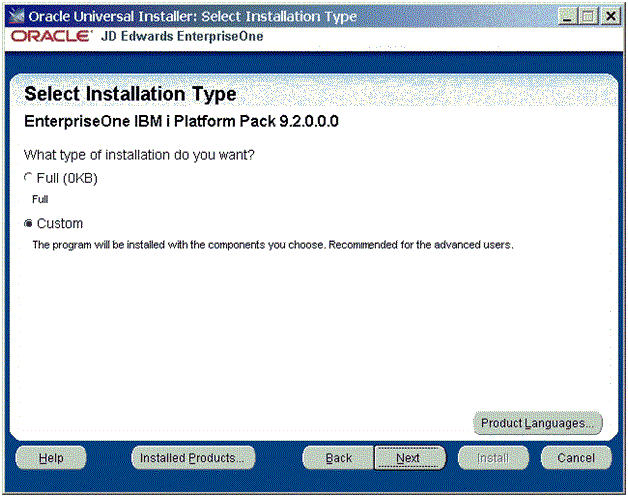
Task: Click the Oracle Universal Installer title icon
Action: click(16, 16)
